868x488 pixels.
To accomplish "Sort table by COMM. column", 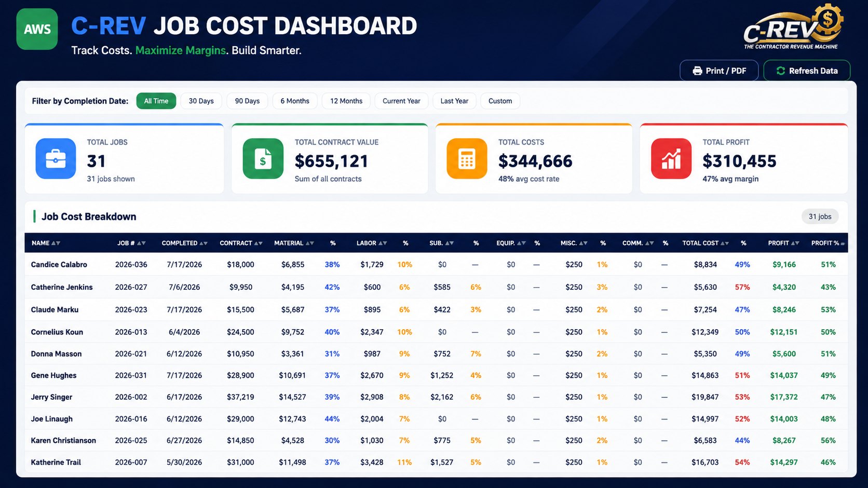I will coord(638,243).
